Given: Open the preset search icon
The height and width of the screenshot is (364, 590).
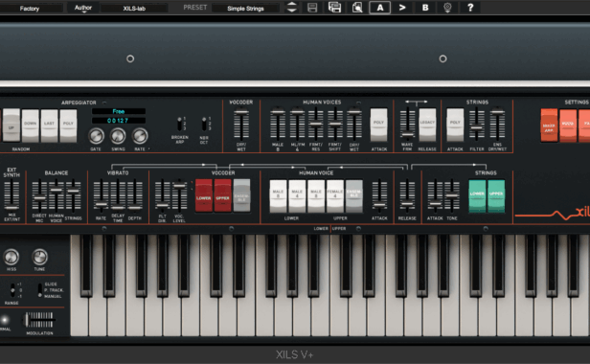Looking at the screenshot, I should click(x=357, y=8).
